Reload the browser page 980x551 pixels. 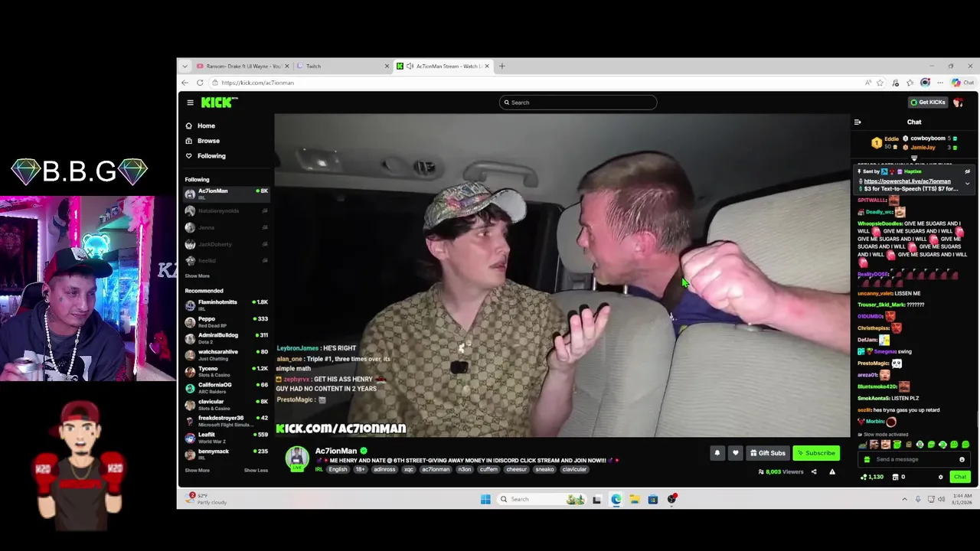coord(200,83)
